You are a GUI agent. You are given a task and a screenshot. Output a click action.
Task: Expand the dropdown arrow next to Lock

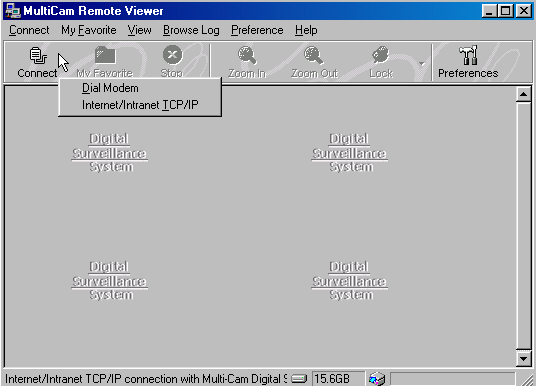421,63
